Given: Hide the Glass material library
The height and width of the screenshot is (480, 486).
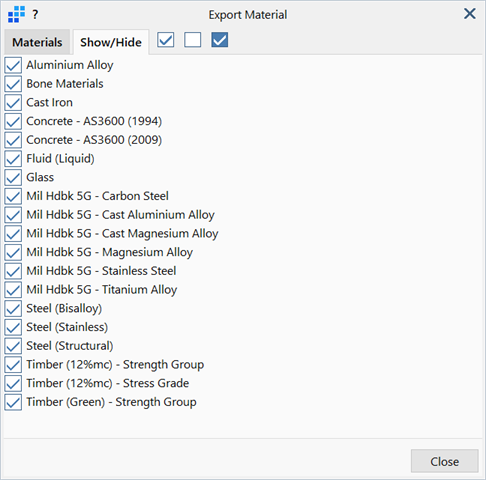Looking at the screenshot, I should click(x=13, y=177).
